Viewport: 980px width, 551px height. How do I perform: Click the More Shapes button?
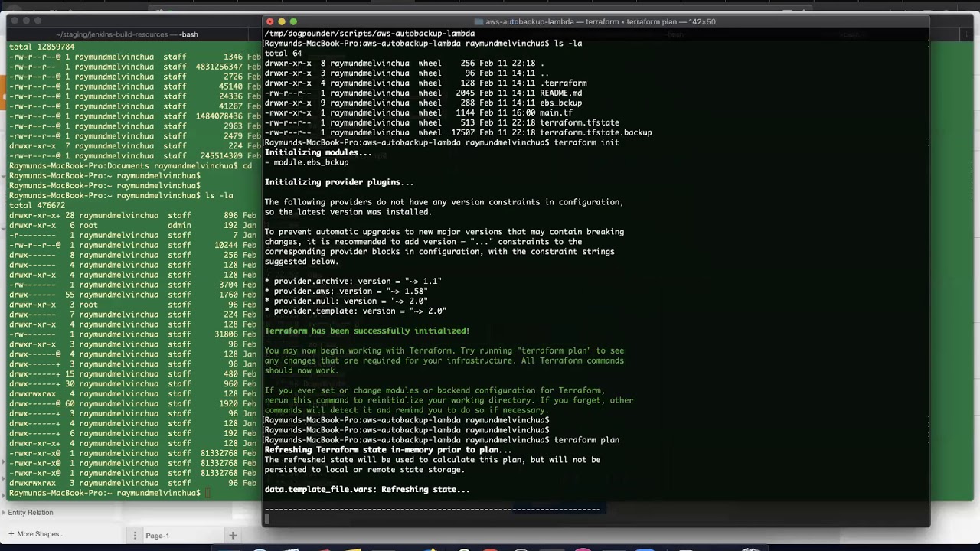[35, 534]
